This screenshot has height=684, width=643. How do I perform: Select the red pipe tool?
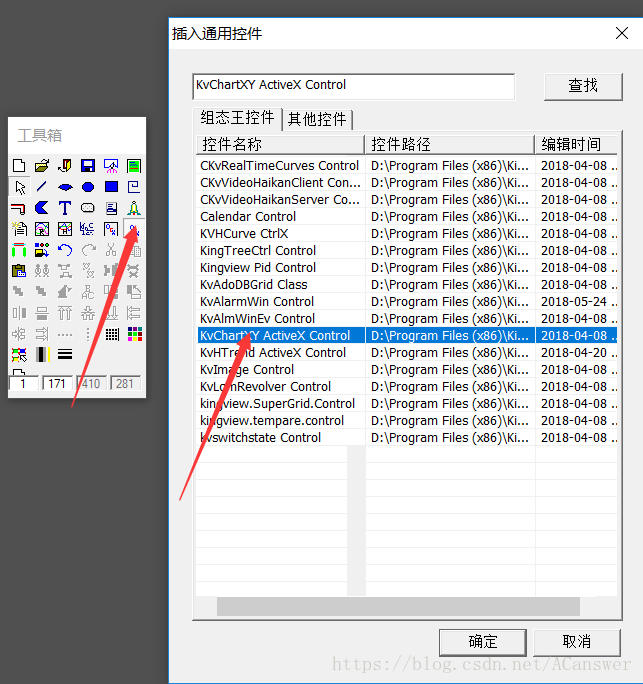tap(19, 208)
